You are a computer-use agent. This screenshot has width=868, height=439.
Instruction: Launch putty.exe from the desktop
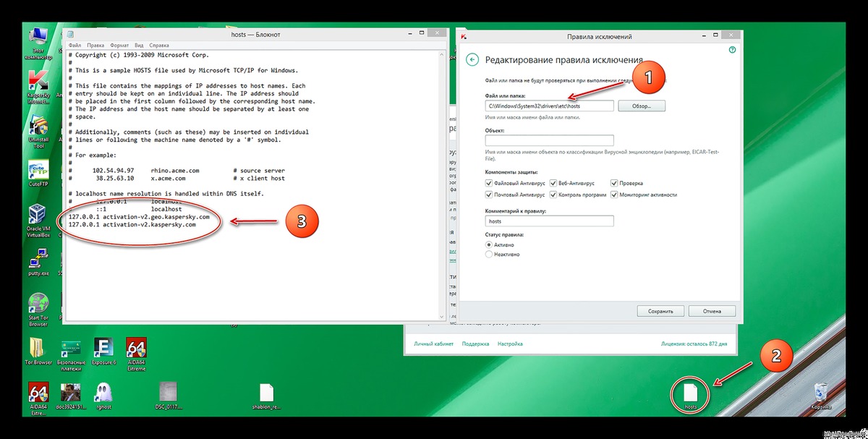pyautogui.click(x=38, y=259)
